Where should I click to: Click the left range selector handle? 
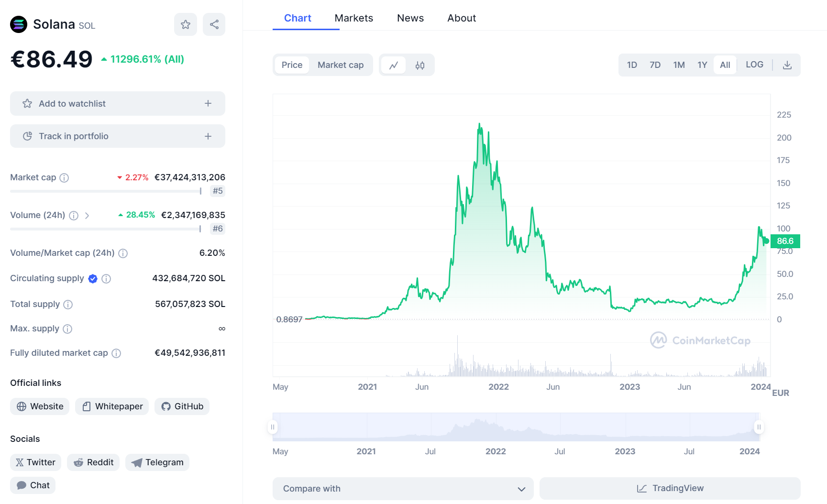click(273, 427)
